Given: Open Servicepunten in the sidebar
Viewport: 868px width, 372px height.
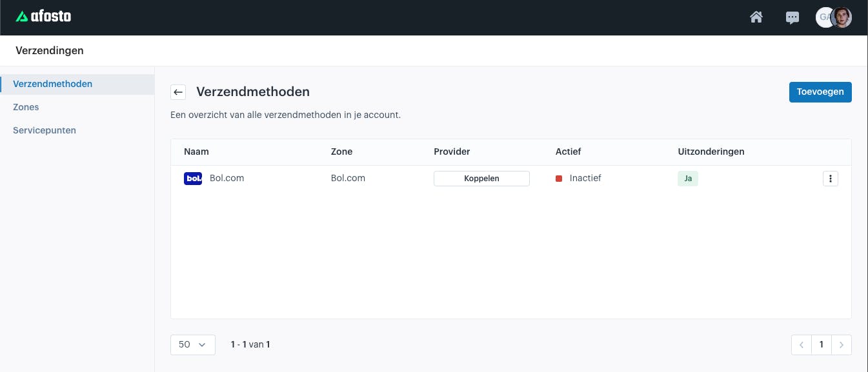Looking at the screenshot, I should (45, 130).
